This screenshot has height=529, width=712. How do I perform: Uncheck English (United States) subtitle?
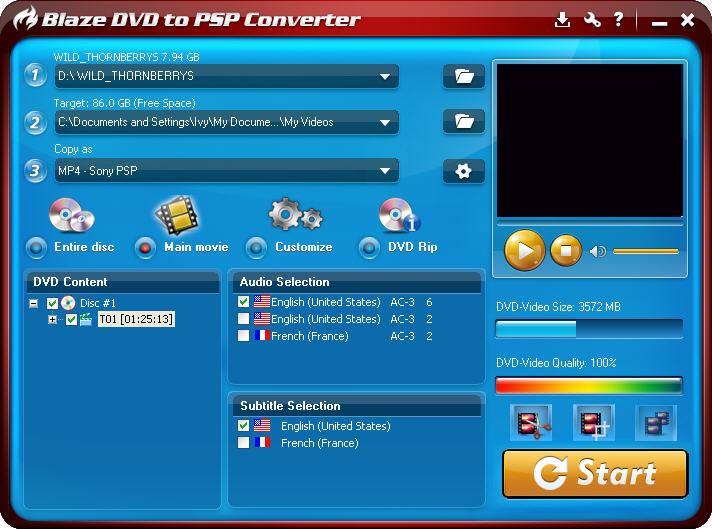pyautogui.click(x=244, y=426)
